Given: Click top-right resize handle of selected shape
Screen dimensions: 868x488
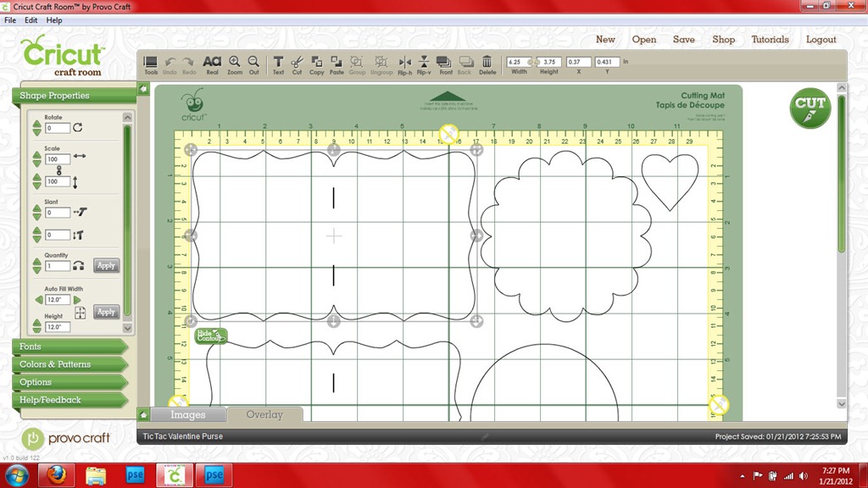Looking at the screenshot, I should [476, 149].
